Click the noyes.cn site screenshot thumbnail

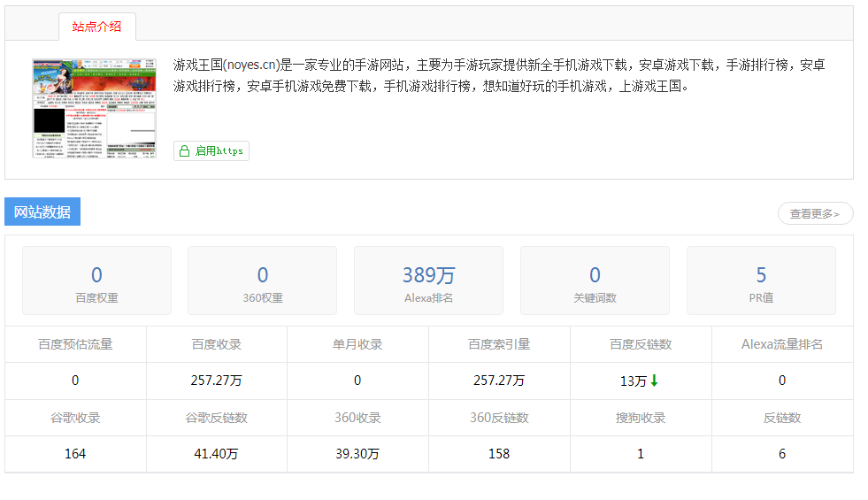point(94,109)
